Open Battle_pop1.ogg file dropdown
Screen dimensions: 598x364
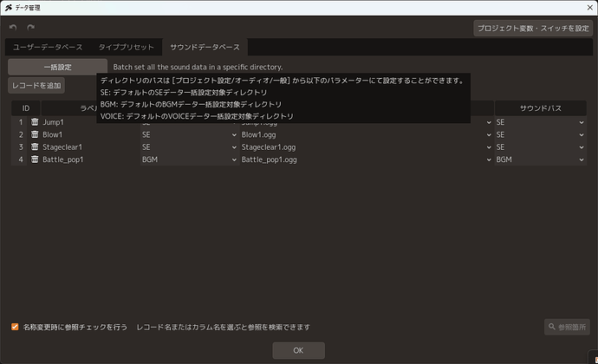[367, 159]
